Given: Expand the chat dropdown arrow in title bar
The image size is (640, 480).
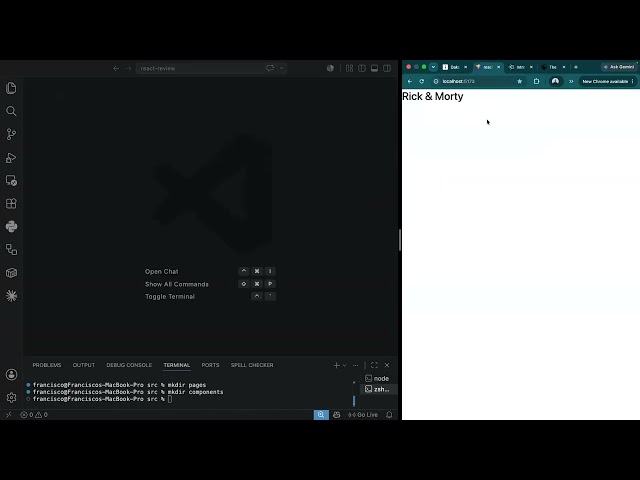Looking at the screenshot, I should tap(282, 68).
